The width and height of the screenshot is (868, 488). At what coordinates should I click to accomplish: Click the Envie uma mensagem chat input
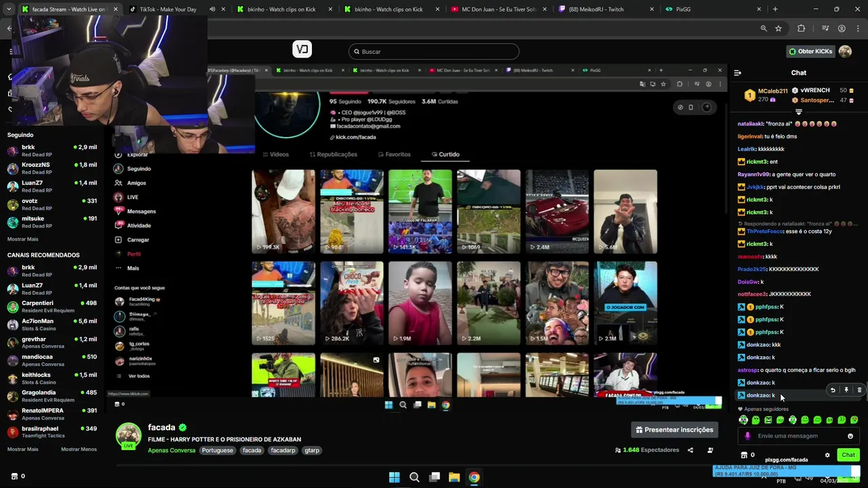coord(797,436)
